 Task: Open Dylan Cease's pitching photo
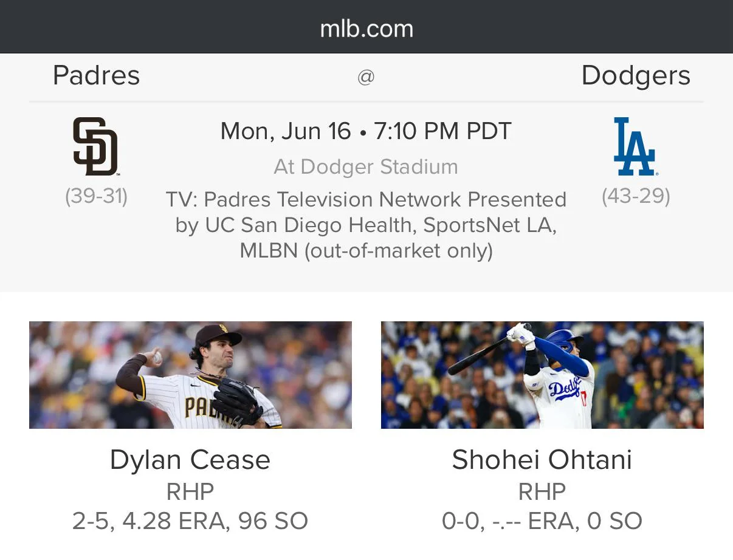[x=190, y=375]
